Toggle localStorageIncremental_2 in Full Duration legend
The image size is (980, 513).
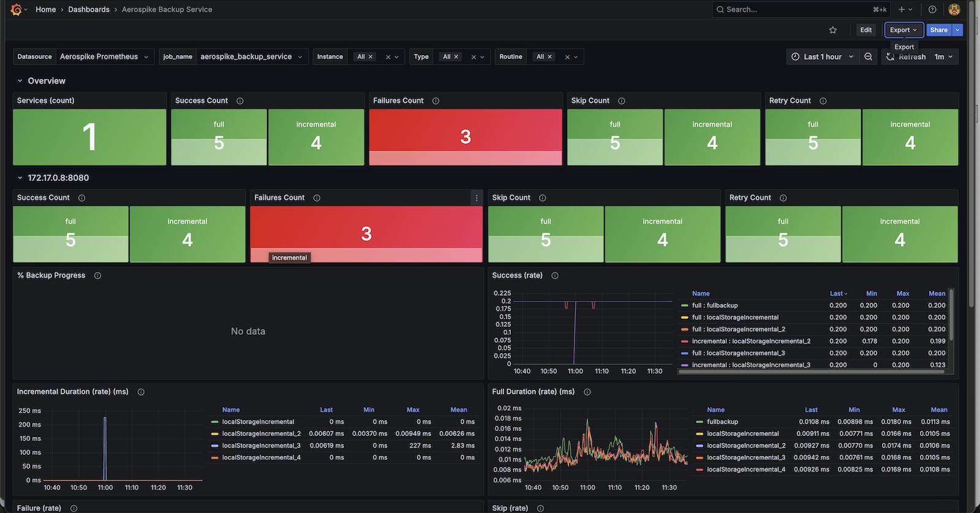pos(746,446)
